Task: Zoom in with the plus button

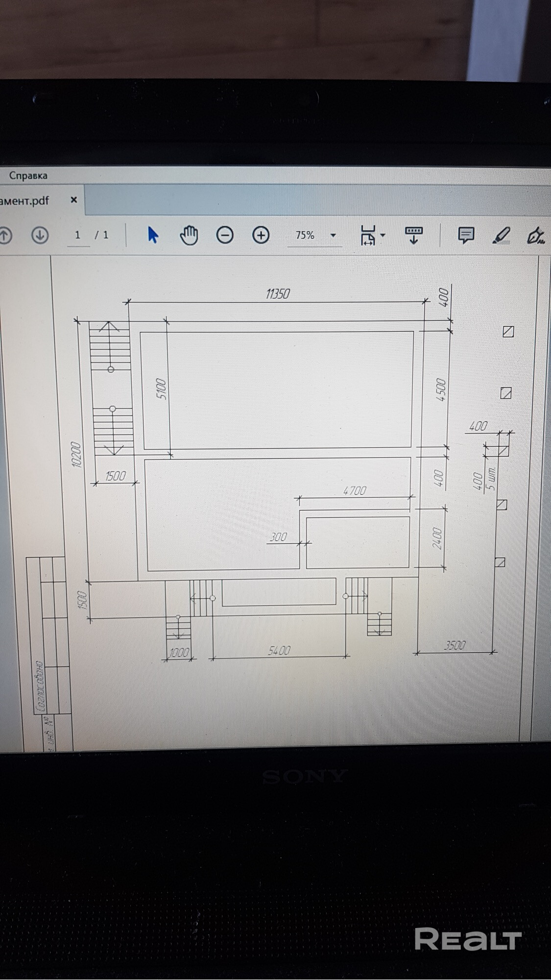Action: [x=261, y=235]
